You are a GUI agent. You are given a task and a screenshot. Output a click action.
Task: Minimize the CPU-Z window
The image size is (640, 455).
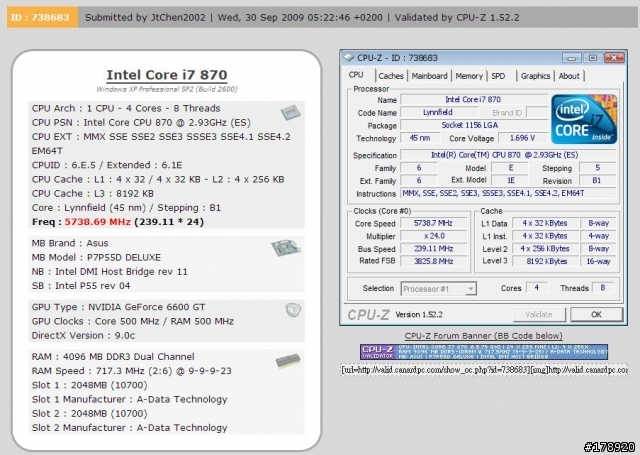point(571,58)
